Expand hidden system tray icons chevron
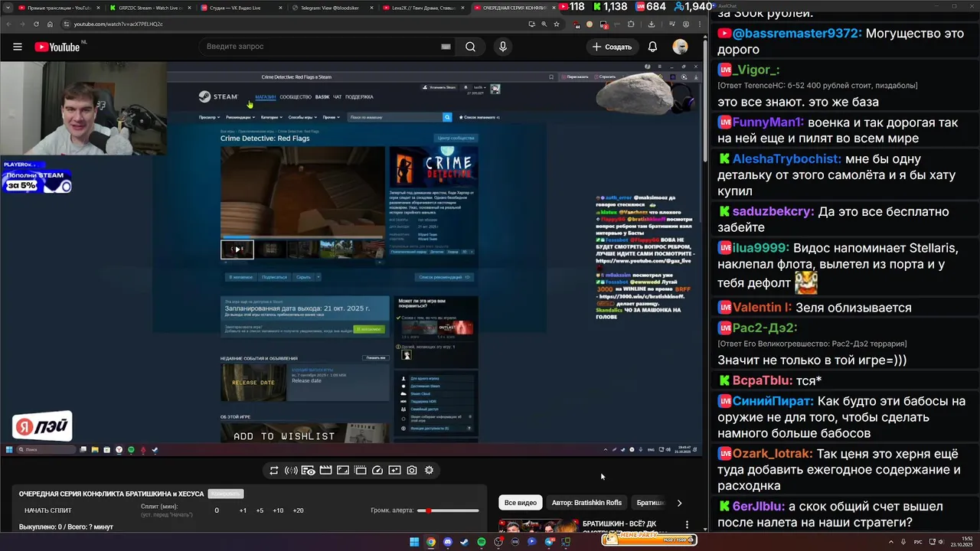This screenshot has height=551, width=980. tap(891, 542)
